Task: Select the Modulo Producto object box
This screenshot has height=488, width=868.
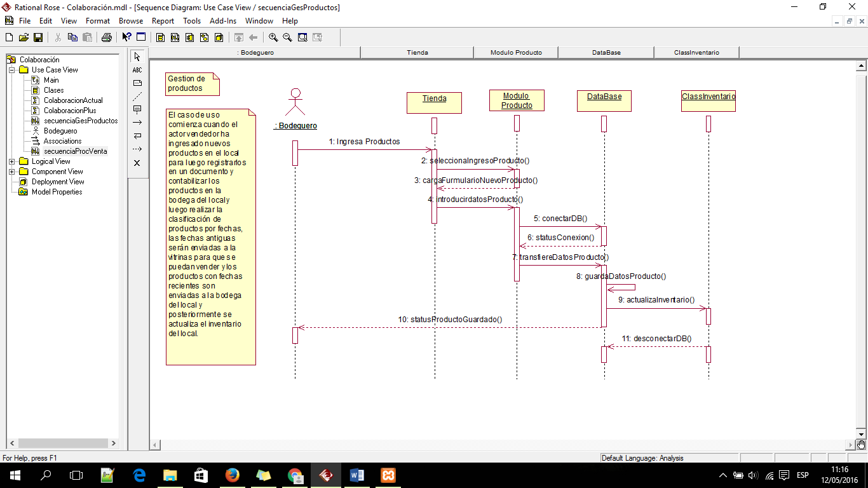Action: point(517,100)
